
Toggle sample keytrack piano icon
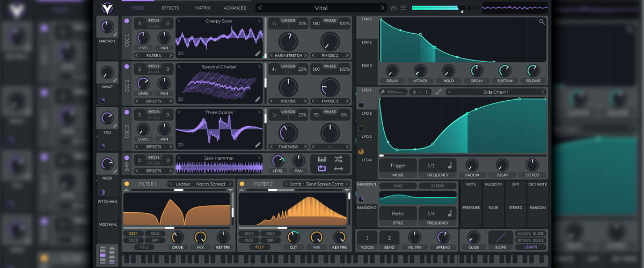click(x=322, y=159)
